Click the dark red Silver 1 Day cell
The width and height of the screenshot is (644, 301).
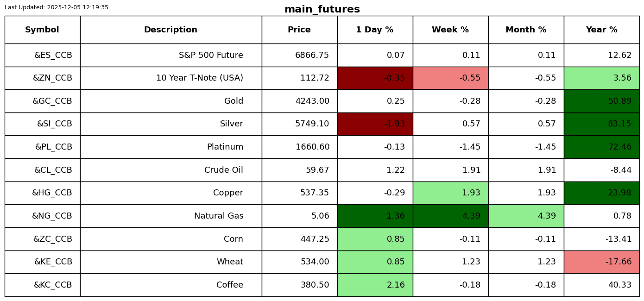pyautogui.click(x=375, y=124)
